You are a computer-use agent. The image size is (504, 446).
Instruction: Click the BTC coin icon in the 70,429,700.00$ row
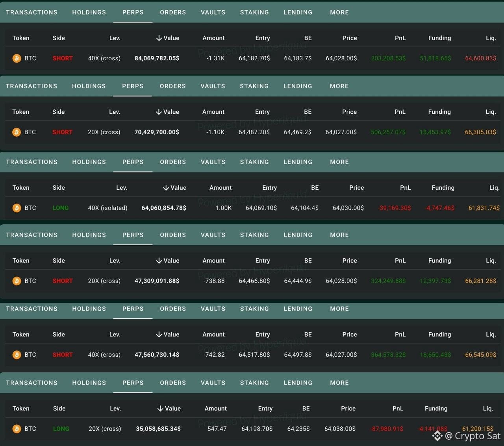tap(17, 132)
